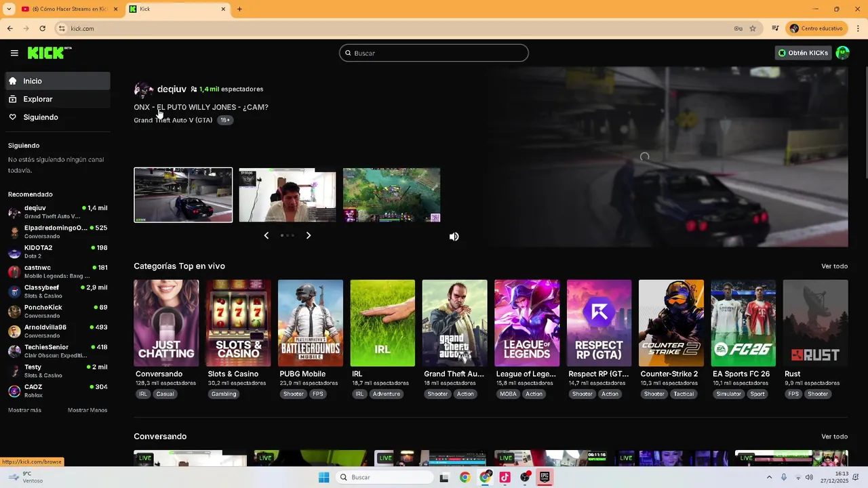
Task: Open the Slots & Casino category card
Action: pyautogui.click(x=238, y=323)
